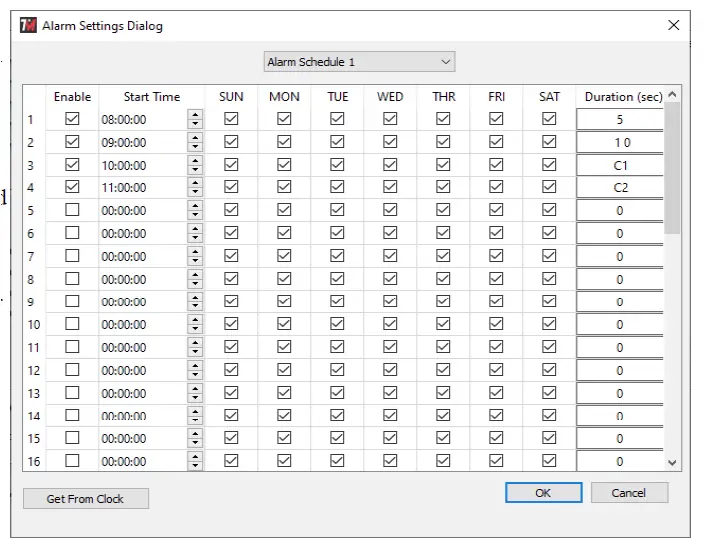Increase start time up arrow in row 5
Screen dimensions: 705x548
pos(195,205)
